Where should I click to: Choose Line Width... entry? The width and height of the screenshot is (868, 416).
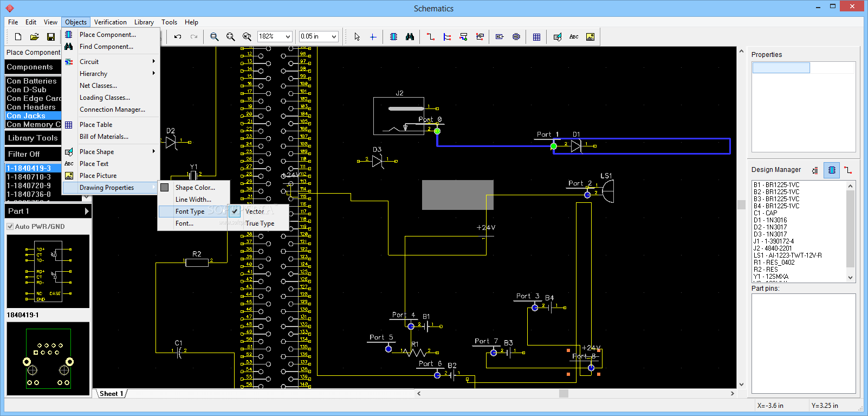pos(193,200)
